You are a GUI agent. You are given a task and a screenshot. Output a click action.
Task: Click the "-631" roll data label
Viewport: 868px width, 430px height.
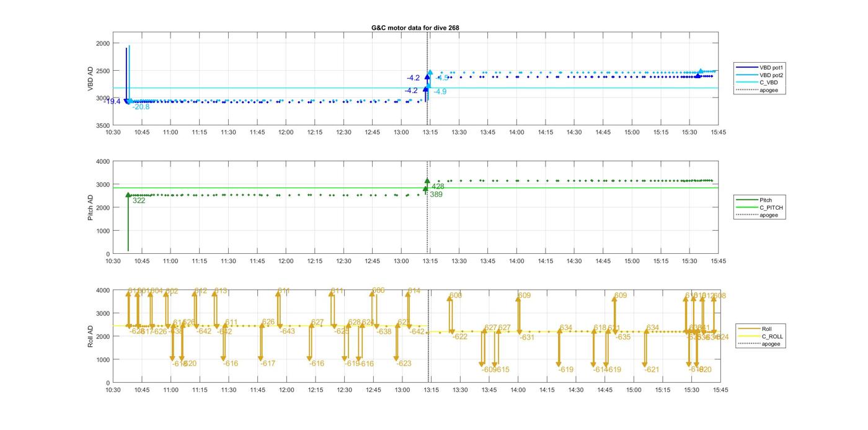pos(526,338)
